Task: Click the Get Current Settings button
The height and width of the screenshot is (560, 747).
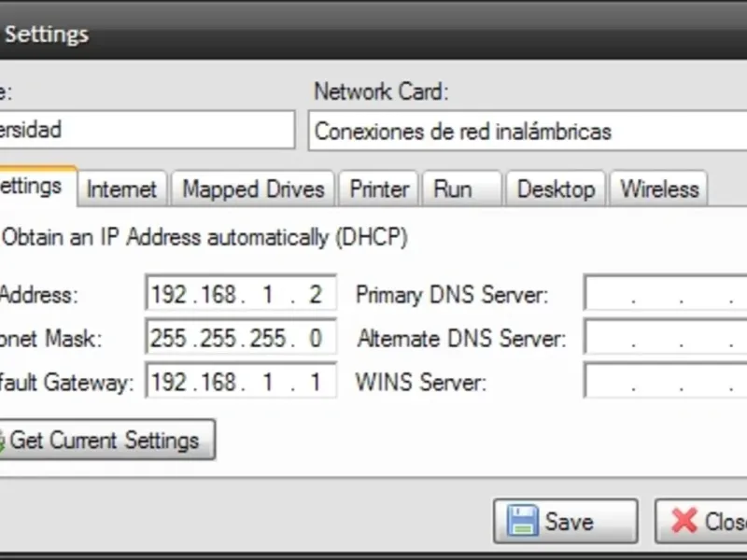Action: 107,440
